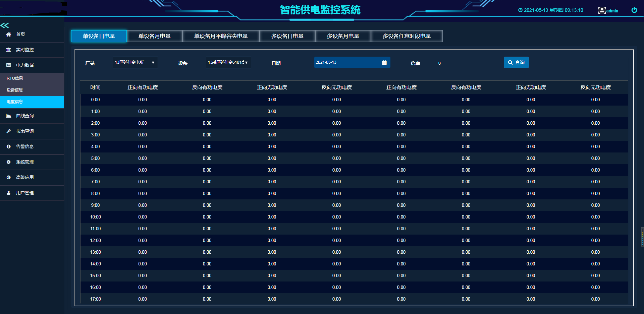
Task: Click the 用户管理 person icon
Action: point(9,193)
